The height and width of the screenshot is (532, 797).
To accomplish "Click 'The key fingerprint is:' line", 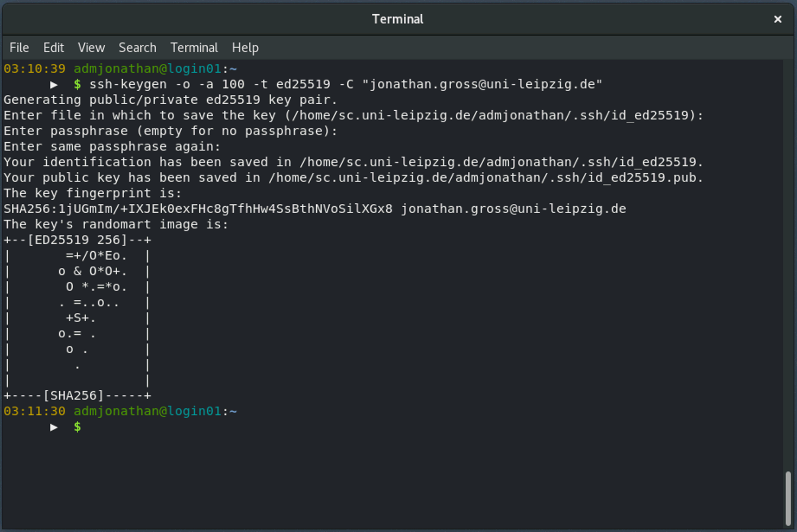I will tap(93, 193).
